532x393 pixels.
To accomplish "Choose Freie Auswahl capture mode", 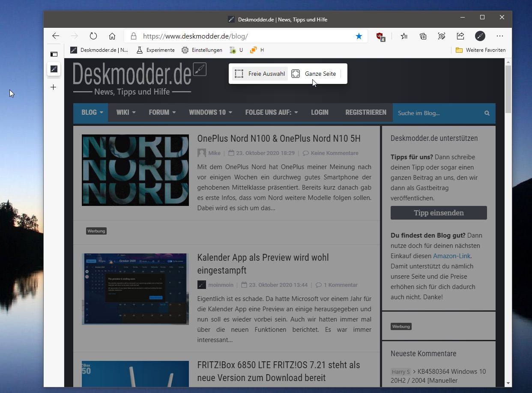I will (260, 74).
